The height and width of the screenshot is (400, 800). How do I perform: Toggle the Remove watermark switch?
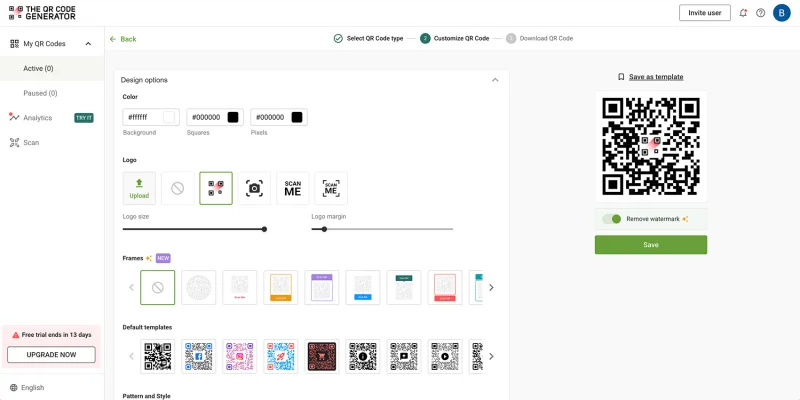tap(611, 219)
